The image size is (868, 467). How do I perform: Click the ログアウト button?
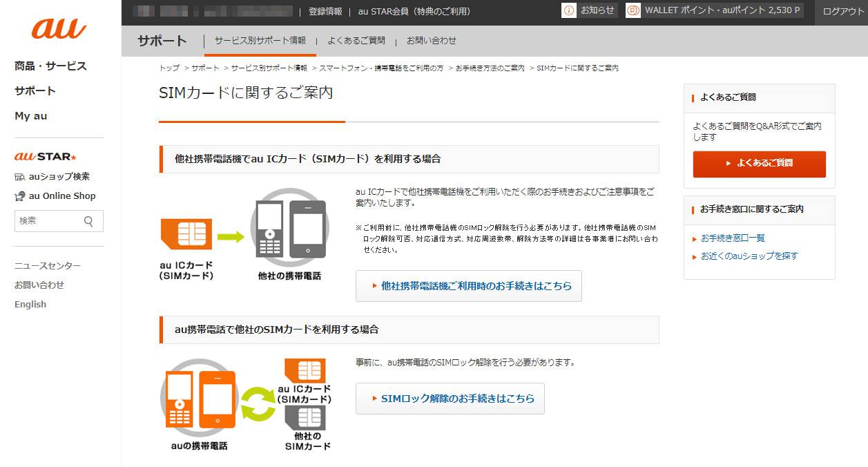(x=843, y=11)
